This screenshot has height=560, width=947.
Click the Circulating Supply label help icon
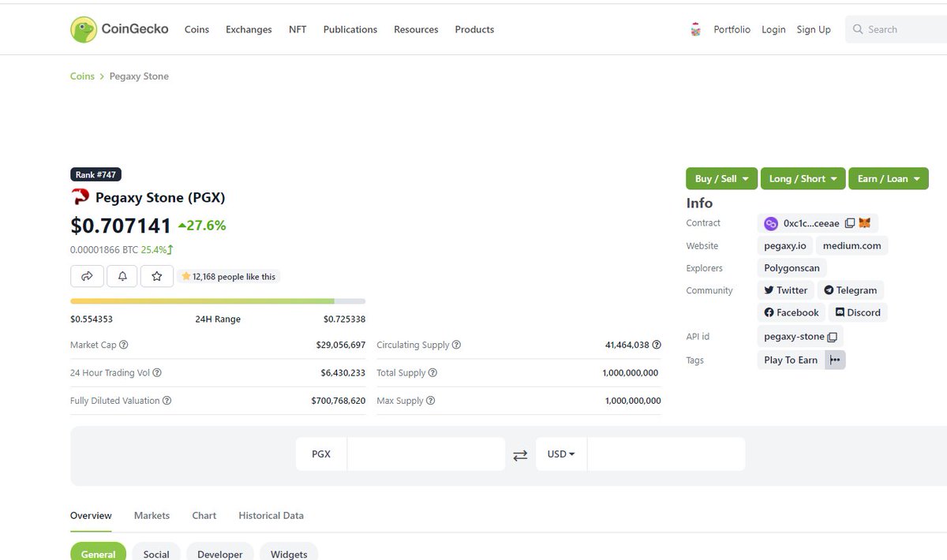click(456, 345)
